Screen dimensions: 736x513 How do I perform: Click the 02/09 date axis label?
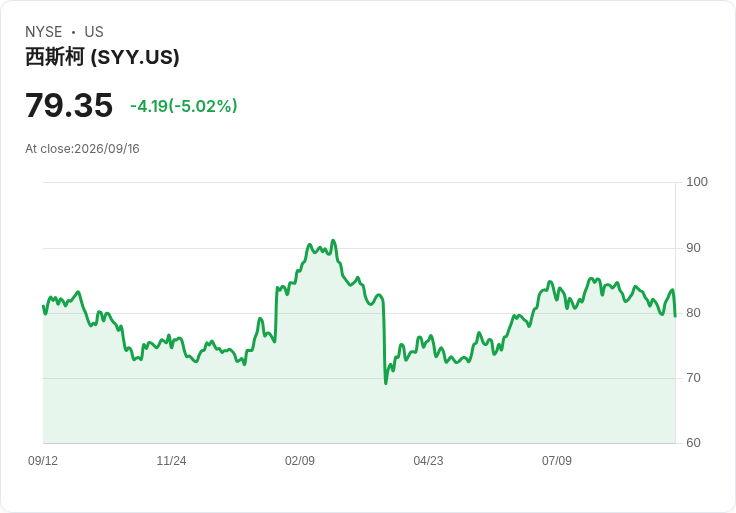pos(300,461)
